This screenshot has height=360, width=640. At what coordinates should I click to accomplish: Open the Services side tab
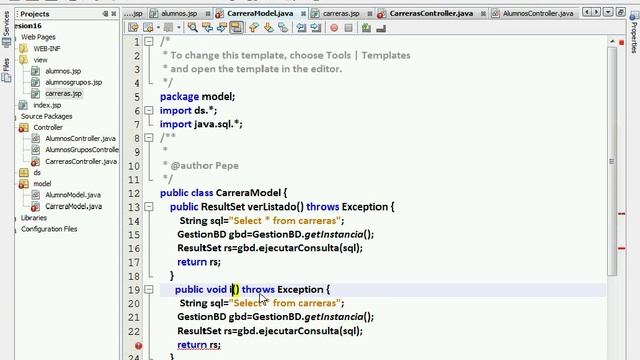(x=6, y=29)
